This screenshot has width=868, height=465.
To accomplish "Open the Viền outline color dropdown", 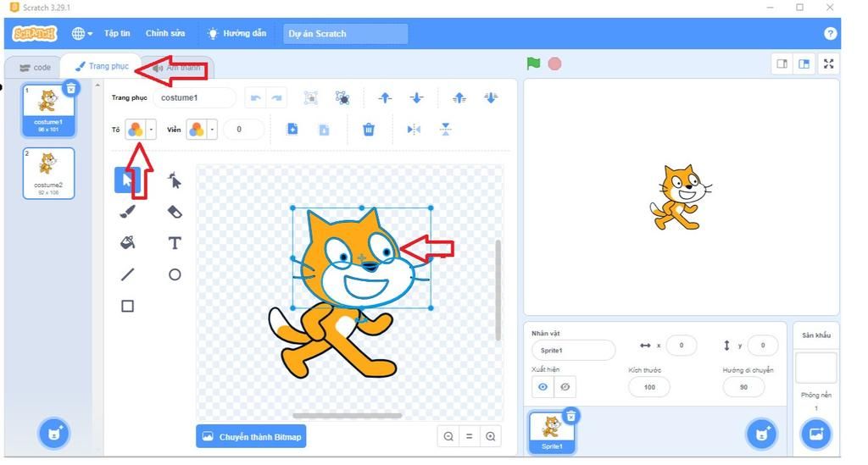I will click(212, 130).
